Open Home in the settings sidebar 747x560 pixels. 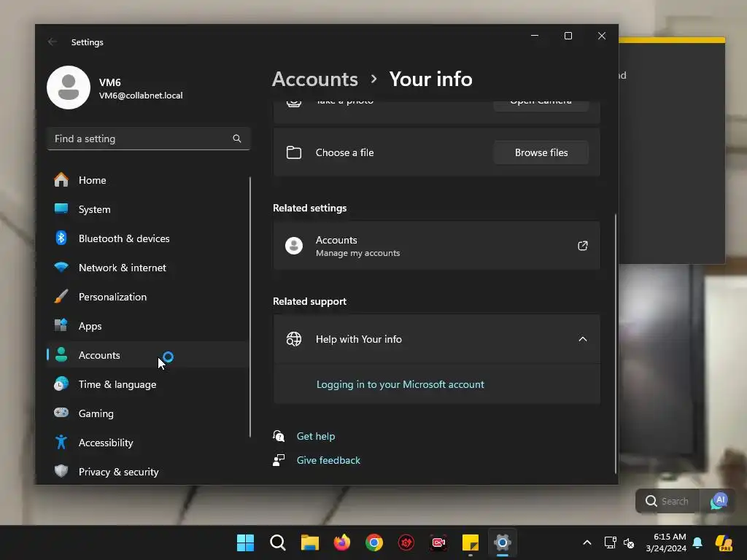pos(147,180)
